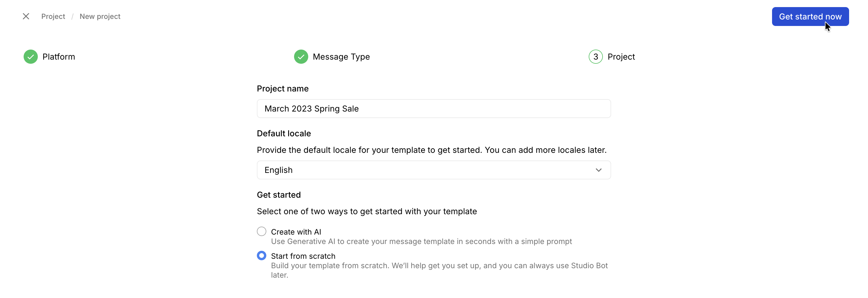Click the Generative AI description text
The width and height of the screenshot is (868, 298).
(421, 241)
